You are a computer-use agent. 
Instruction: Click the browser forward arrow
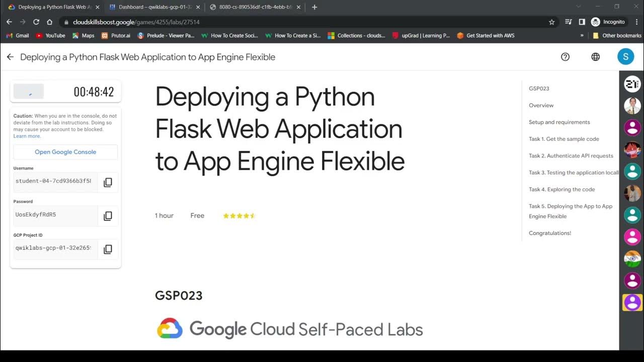(23, 22)
